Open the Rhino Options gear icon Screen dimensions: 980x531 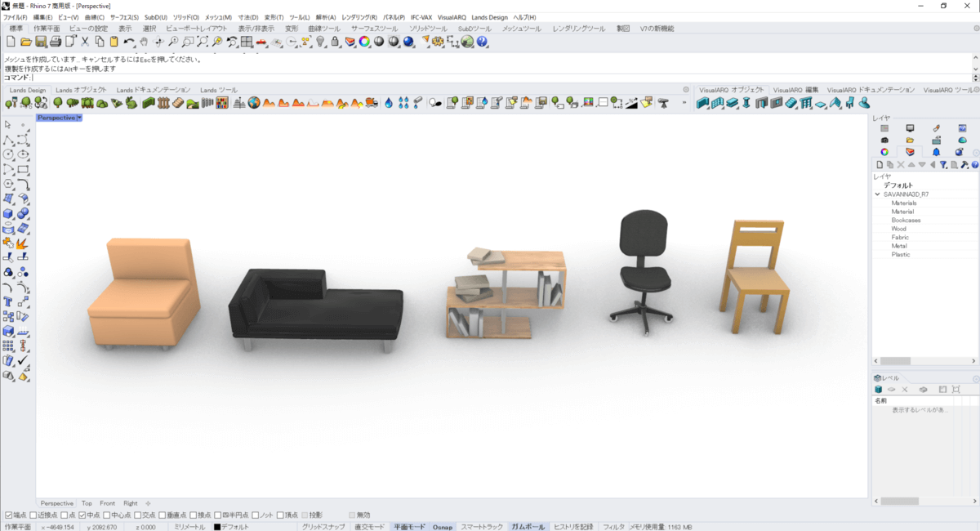(438, 41)
